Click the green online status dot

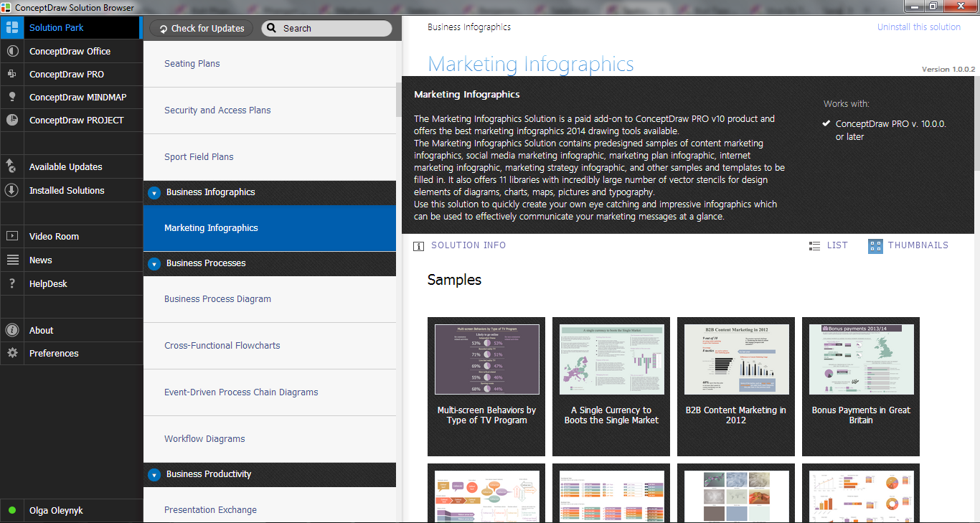tap(12, 511)
